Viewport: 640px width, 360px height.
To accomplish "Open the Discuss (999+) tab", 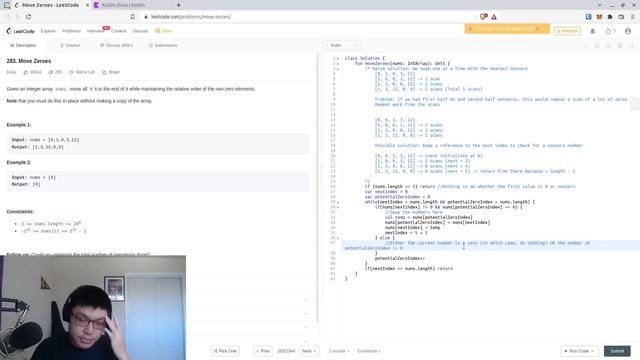I will point(116,45).
